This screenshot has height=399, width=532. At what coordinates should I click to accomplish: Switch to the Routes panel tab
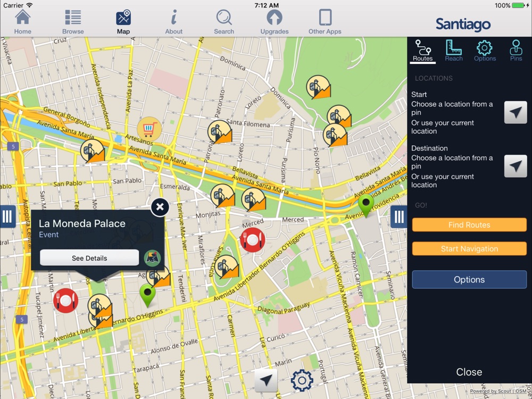[423, 51]
